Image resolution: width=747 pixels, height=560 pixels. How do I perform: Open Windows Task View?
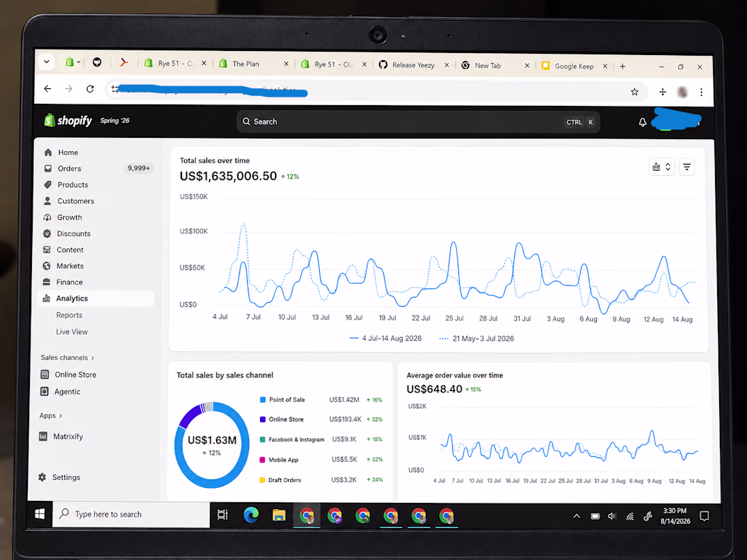coord(223,515)
